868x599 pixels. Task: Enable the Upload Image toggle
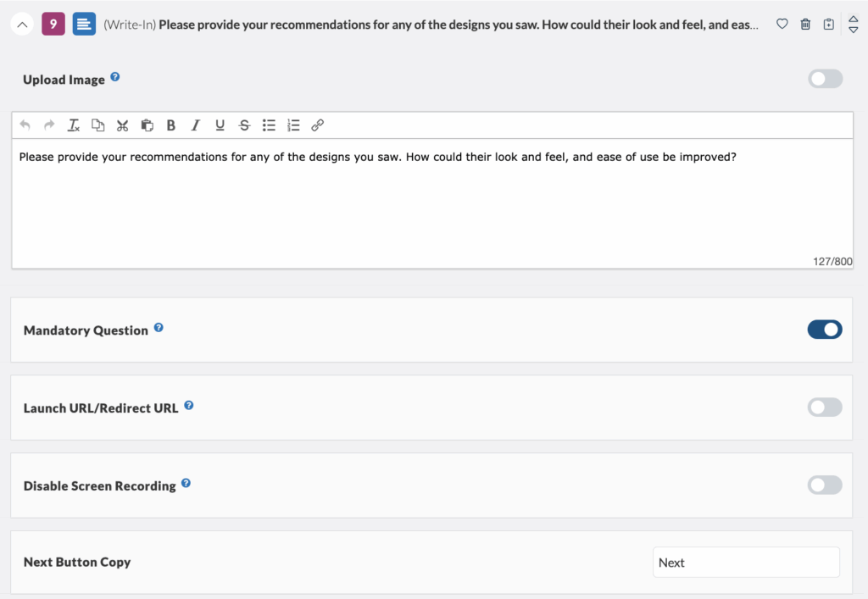pos(824,79)
